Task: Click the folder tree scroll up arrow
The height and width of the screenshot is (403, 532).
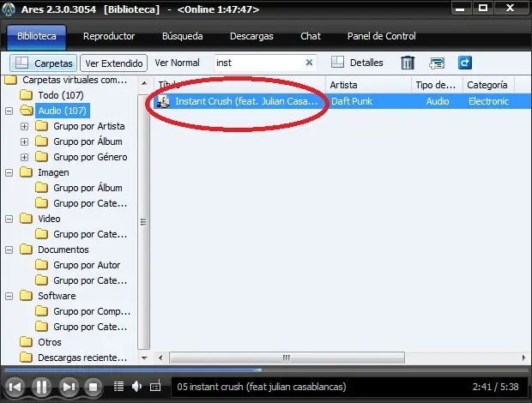Action: 144,83
